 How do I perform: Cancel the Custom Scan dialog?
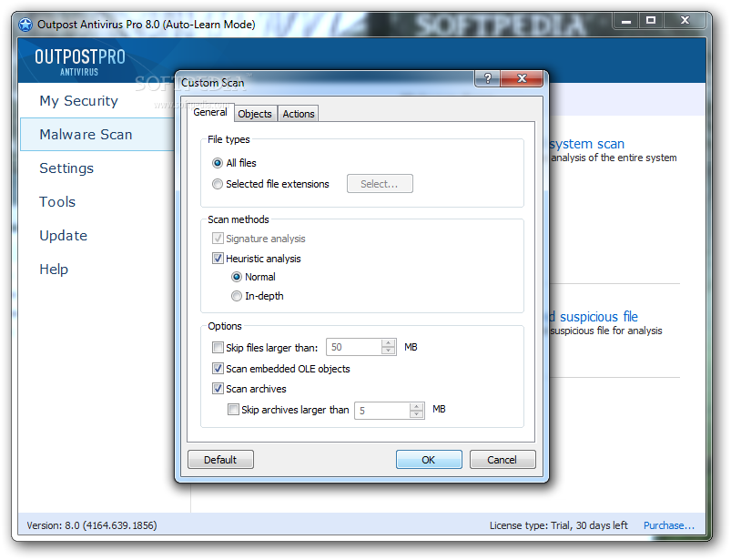503,460
